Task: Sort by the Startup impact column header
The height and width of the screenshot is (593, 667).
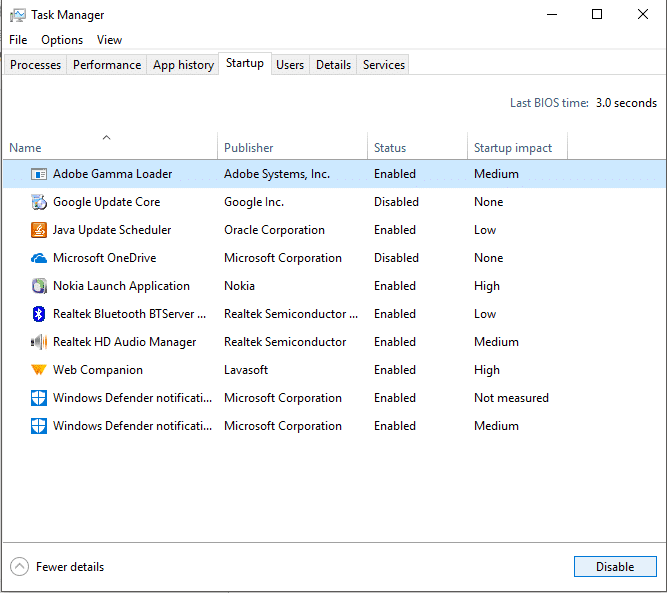Action: click(518, 146)
